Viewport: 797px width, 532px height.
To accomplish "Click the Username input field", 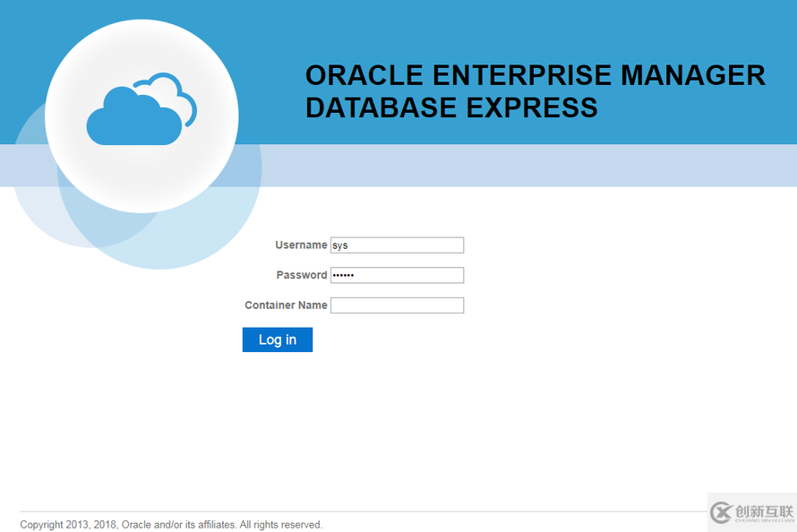I will click(397, 245).
